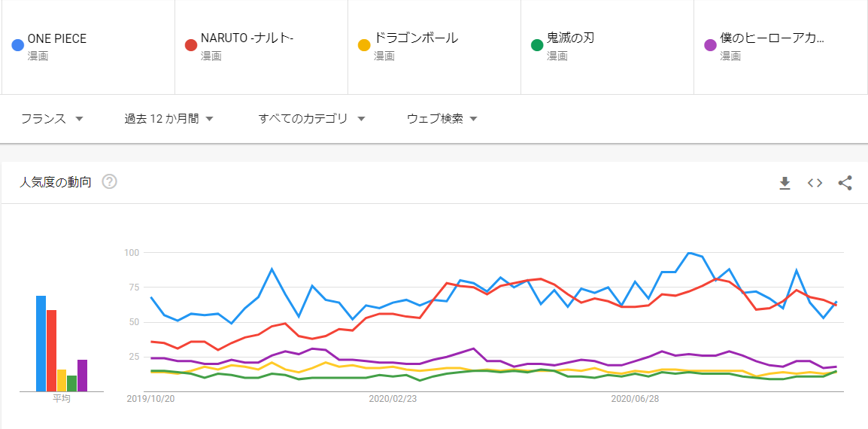Open the すべてのカテゴリ dropdown
Screen dimensions: 868x429
click(311, 119)
